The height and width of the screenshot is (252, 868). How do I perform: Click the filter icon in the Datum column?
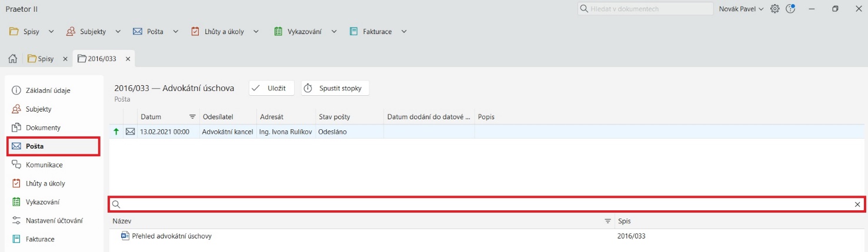[192, 117]
